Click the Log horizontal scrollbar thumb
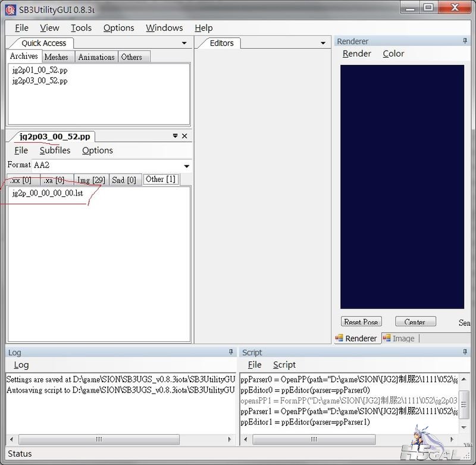 99,439
